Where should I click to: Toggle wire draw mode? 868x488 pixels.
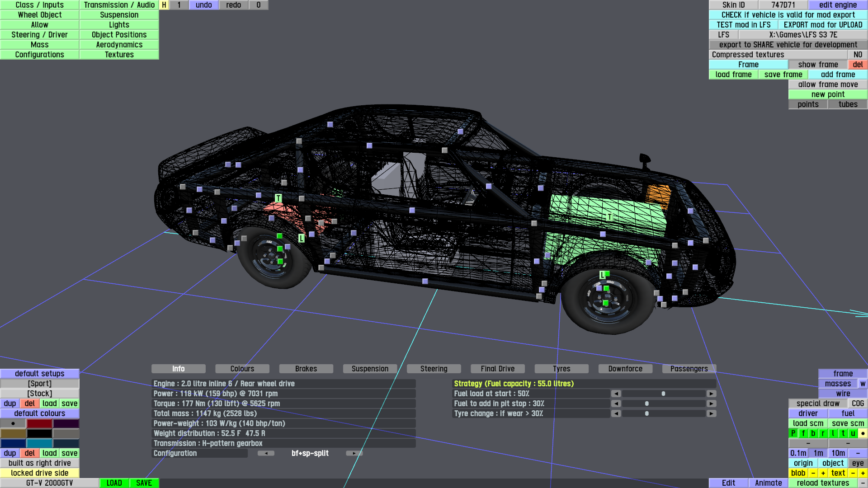point(843,394)
